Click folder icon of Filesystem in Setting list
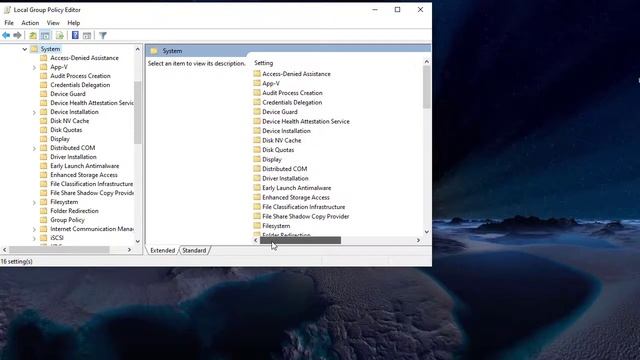The image size is (640, 360). pyautogui.click(x=257, y=225)
